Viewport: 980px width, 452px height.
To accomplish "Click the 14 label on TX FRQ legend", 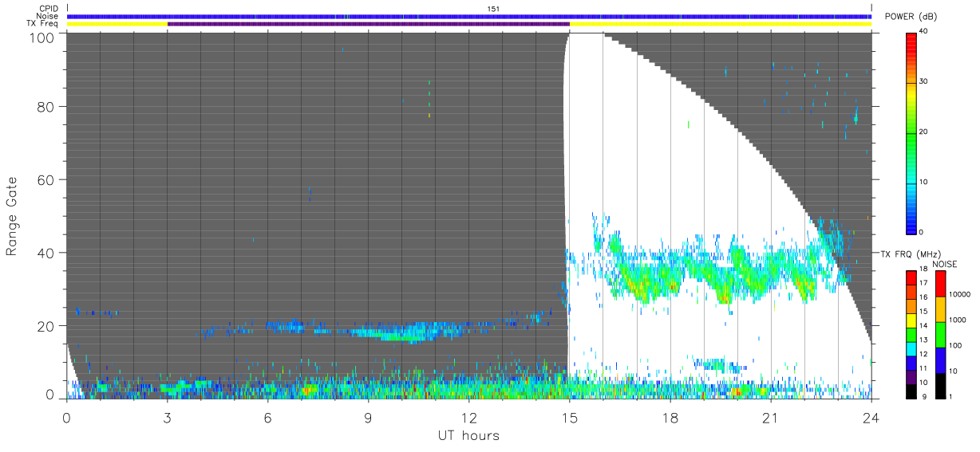I will pyautogui.click(x=923, y=327).
